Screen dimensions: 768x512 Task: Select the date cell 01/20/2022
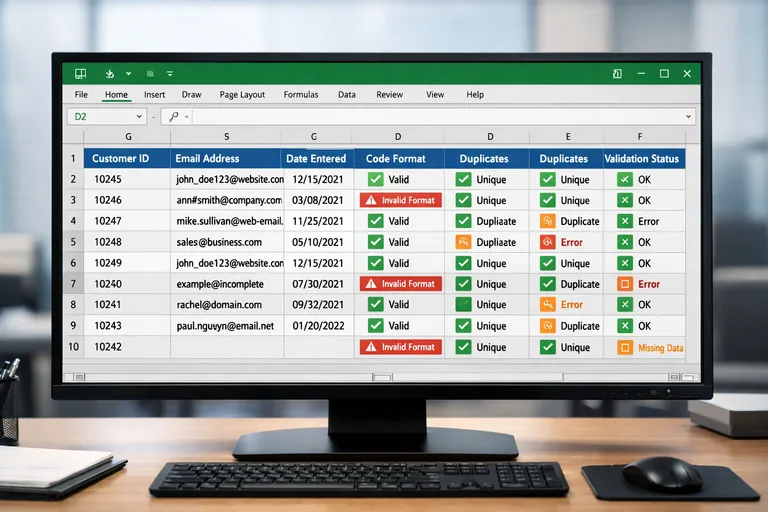point(318,326)
